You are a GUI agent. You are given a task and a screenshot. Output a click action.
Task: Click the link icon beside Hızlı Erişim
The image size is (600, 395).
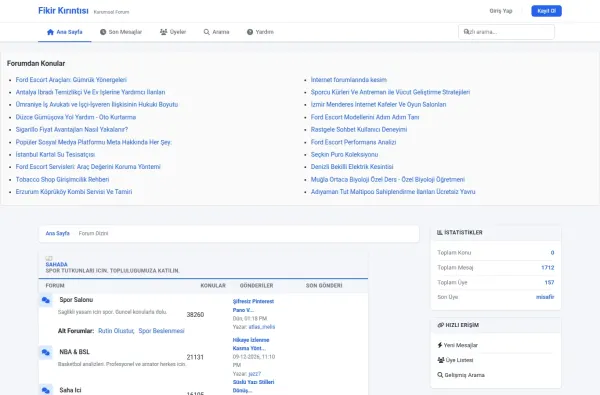click(440, 325)
